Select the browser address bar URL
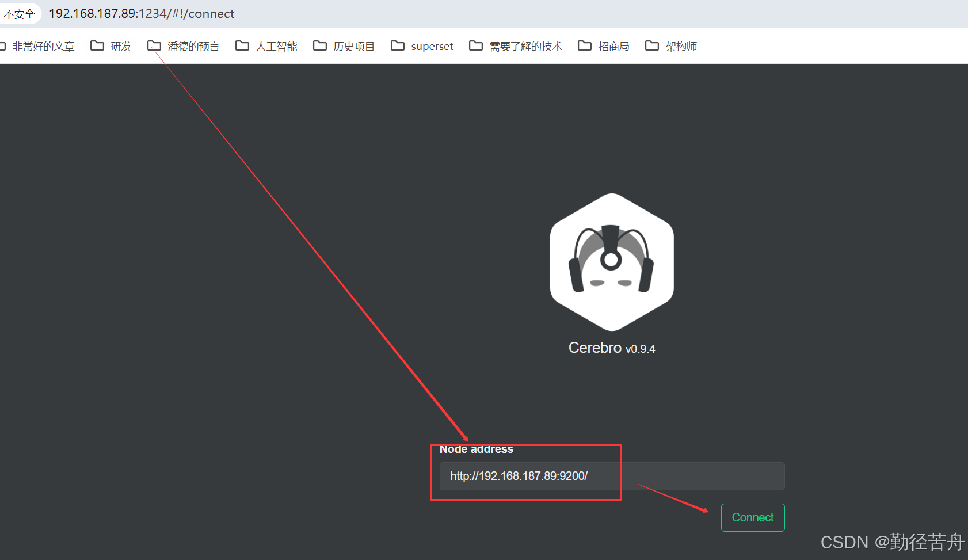The image size is (968, 560). [142, 14]
